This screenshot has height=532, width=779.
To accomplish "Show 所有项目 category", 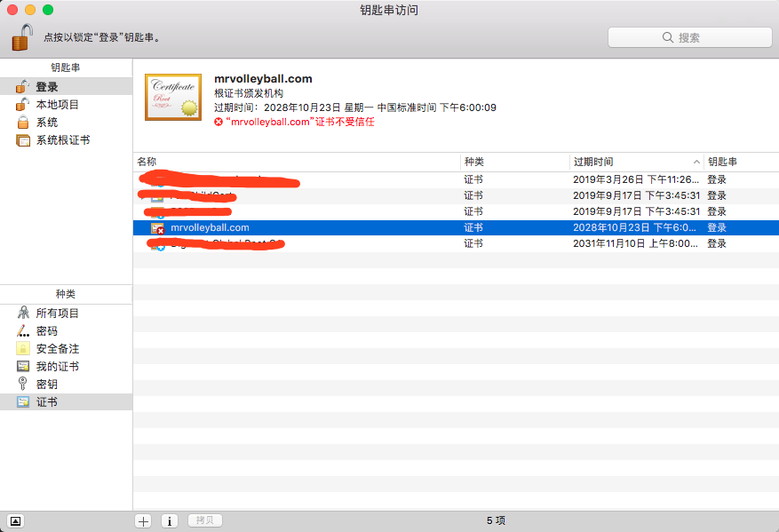I will (66, 313).
